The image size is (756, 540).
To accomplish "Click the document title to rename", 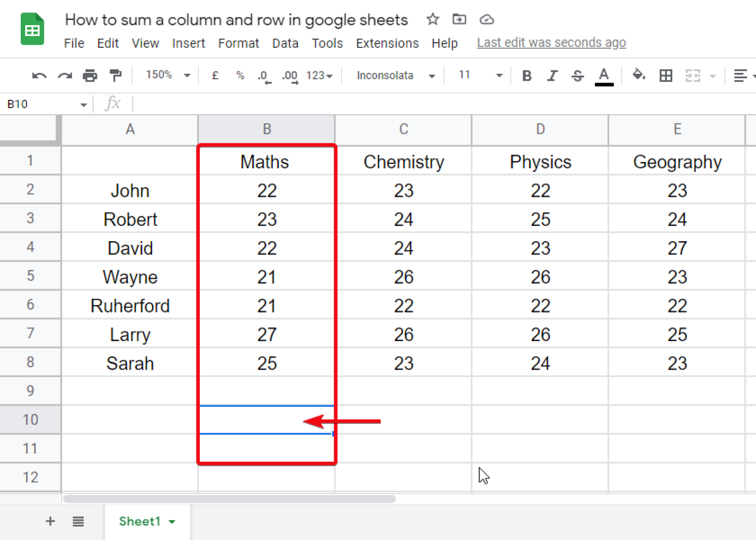I will (x=236, y=20).
